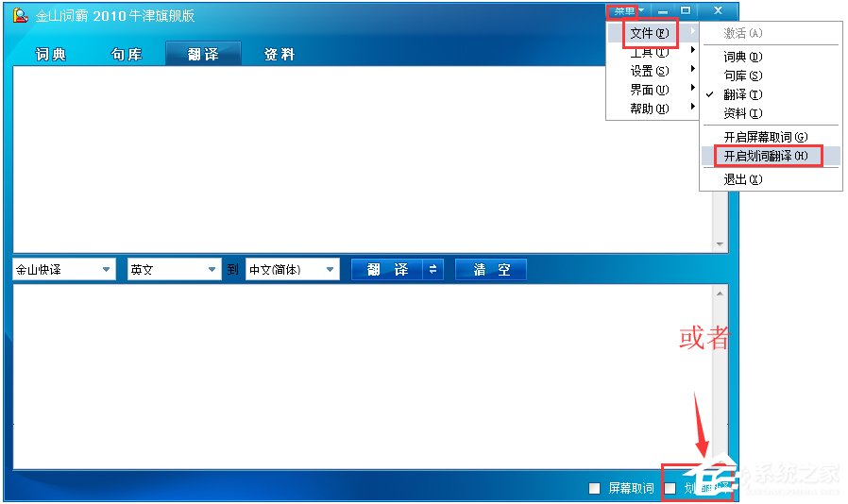Screen dimensions: 848x504
Task: Expand the arrow next to 设置(S)
Action: tap(693, 69)
